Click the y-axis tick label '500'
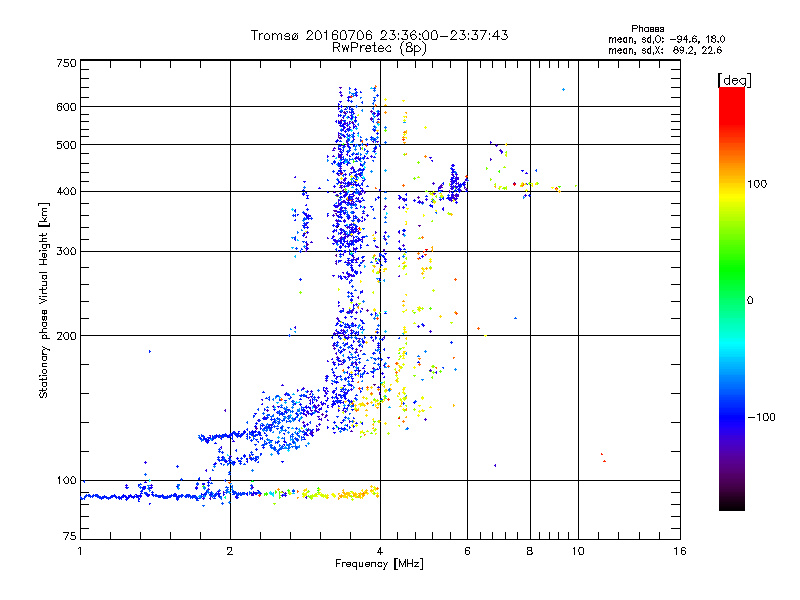Image resolution: width=800 pixels, height=600 pixels. click(x=66, y=145)
